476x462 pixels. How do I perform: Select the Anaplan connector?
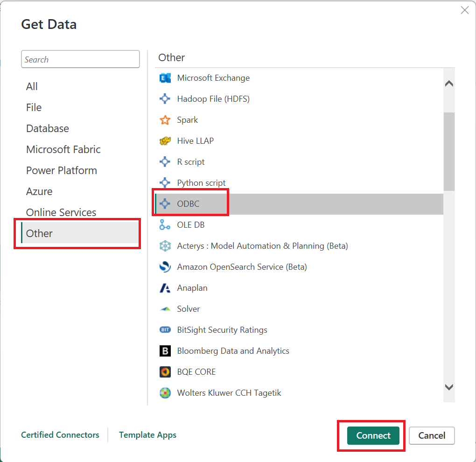(192, 287)
